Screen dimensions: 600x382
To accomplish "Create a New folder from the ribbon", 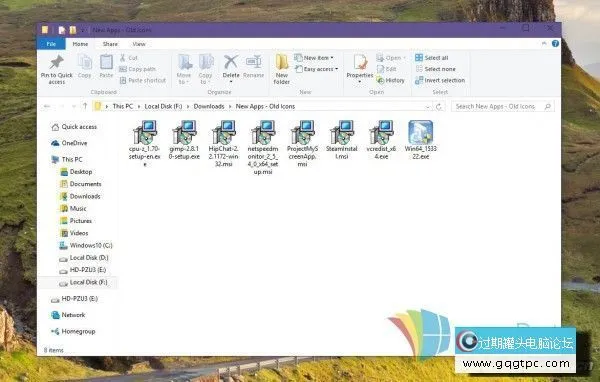I will point(282,69).
